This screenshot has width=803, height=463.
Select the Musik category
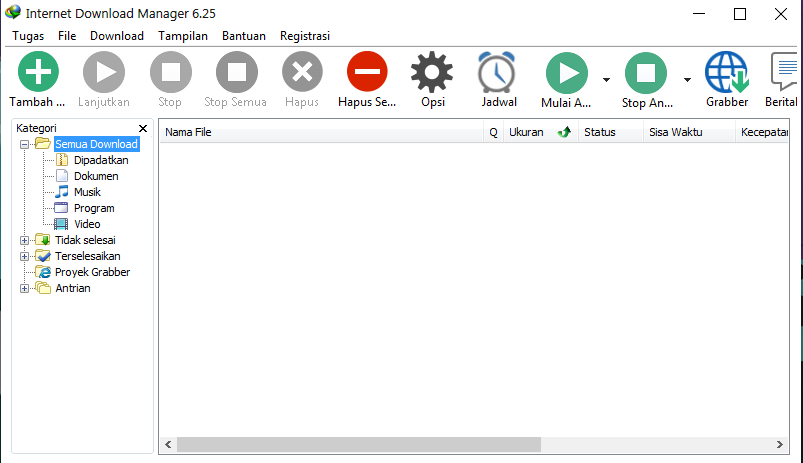point(87,192)
